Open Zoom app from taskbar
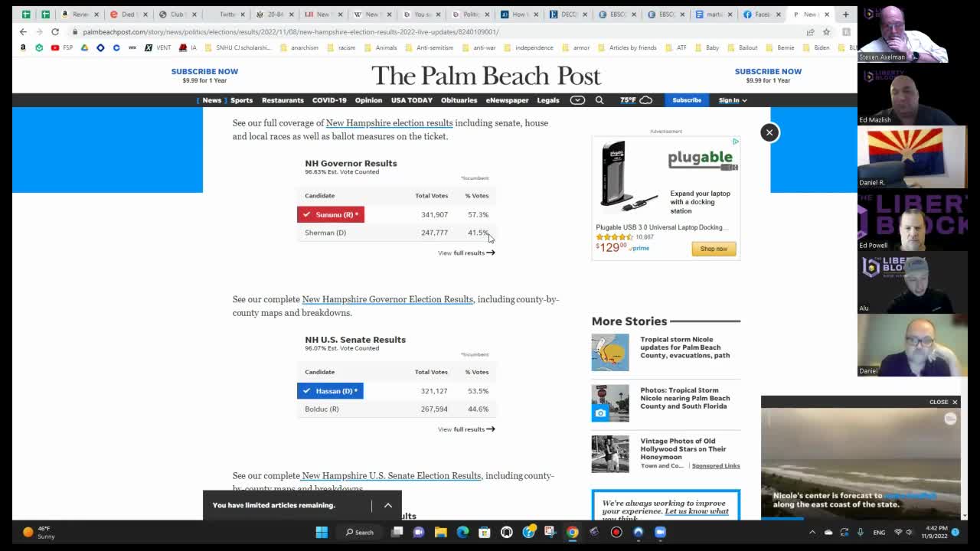Screen dimensions: 980x551 tap(660, 532)
